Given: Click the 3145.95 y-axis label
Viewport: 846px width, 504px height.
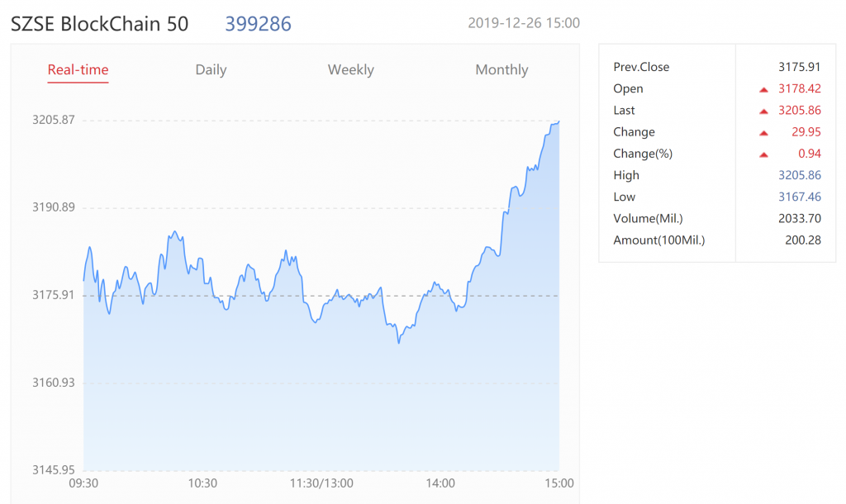Looking at the screenshot, I should (54, 470).
